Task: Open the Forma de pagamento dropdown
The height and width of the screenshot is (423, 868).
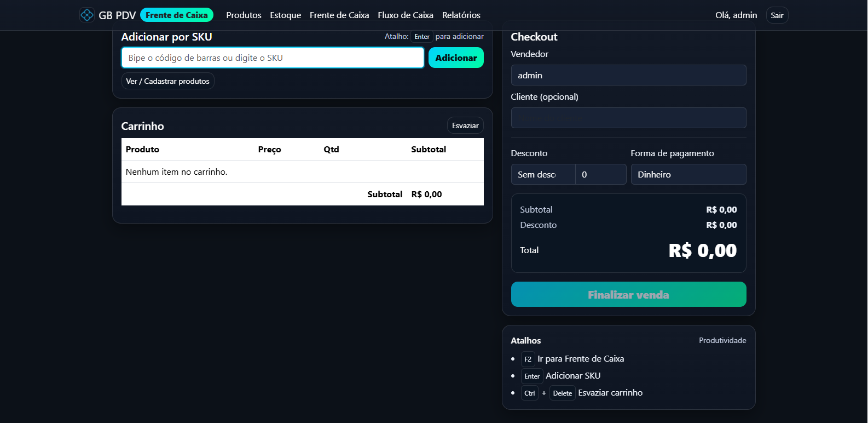Action: [688, 174]
